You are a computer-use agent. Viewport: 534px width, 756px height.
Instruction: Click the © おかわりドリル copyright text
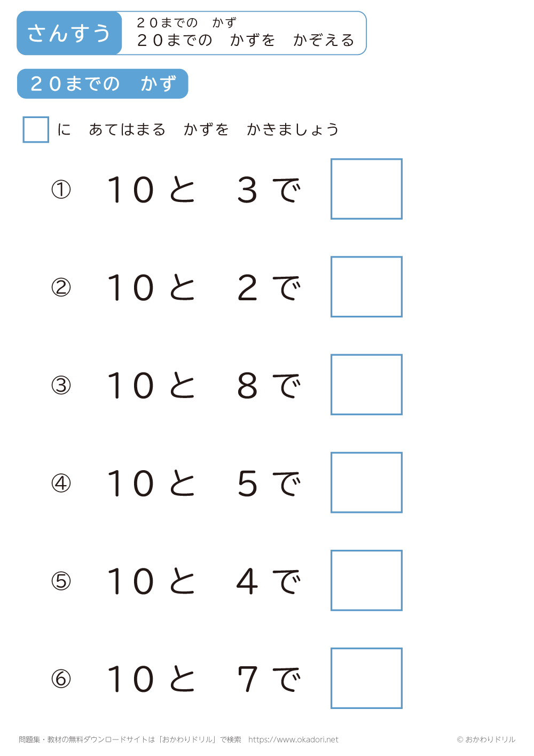(x=486, y=739)
